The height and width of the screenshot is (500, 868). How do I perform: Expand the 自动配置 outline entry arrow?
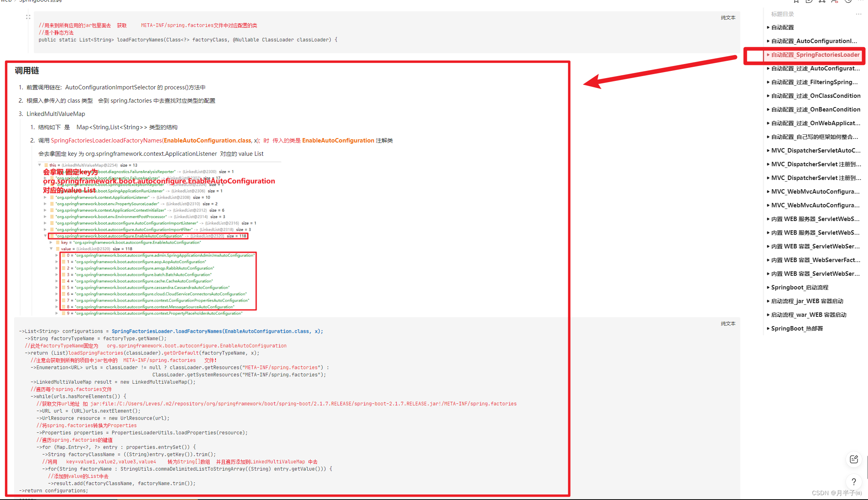click(x=768, y=27)
